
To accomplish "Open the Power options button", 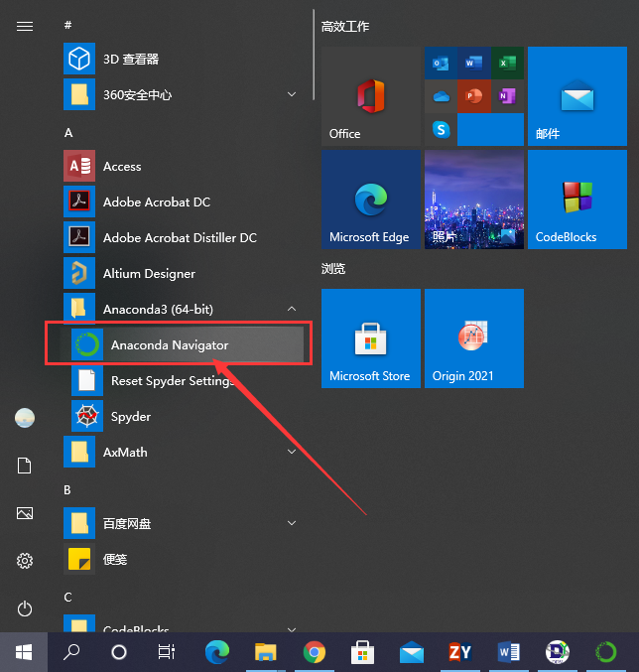I will point(25,608).
